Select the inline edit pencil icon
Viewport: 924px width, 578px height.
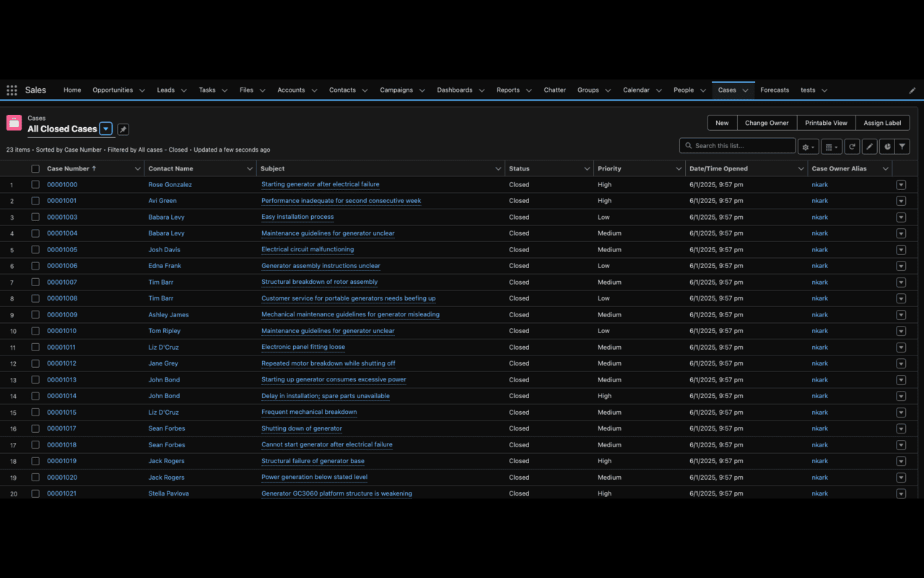tap(869, 146)
